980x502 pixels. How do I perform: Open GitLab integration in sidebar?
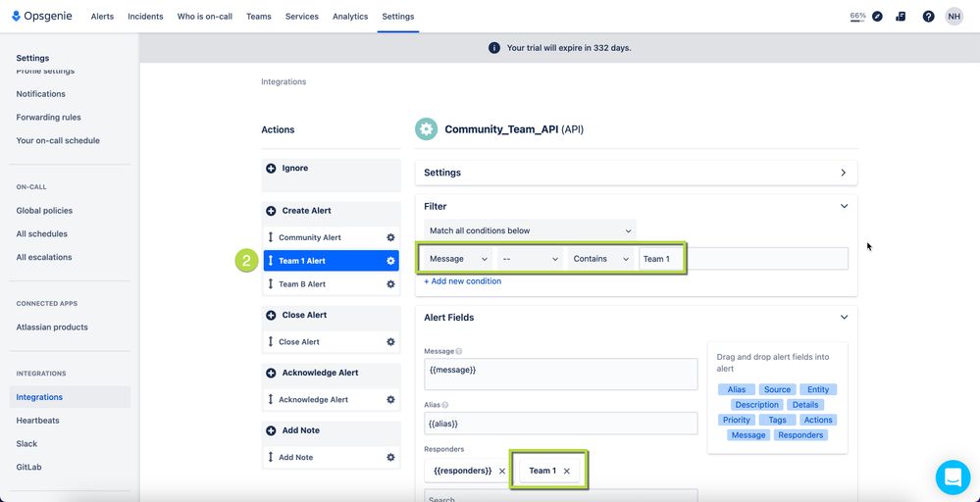coord(28,467)
